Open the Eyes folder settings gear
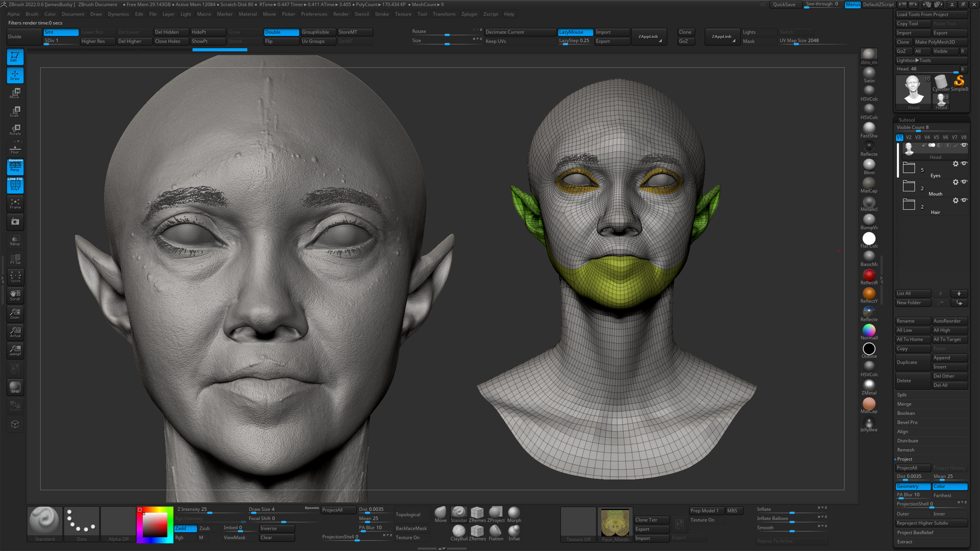The image size is (980, 551). coord(956,164)
